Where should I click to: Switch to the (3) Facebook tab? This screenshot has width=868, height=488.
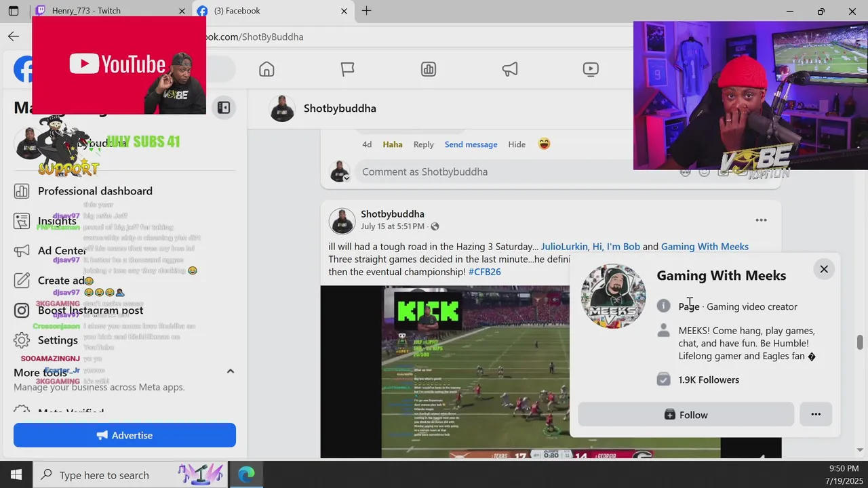tap(272, 11)
